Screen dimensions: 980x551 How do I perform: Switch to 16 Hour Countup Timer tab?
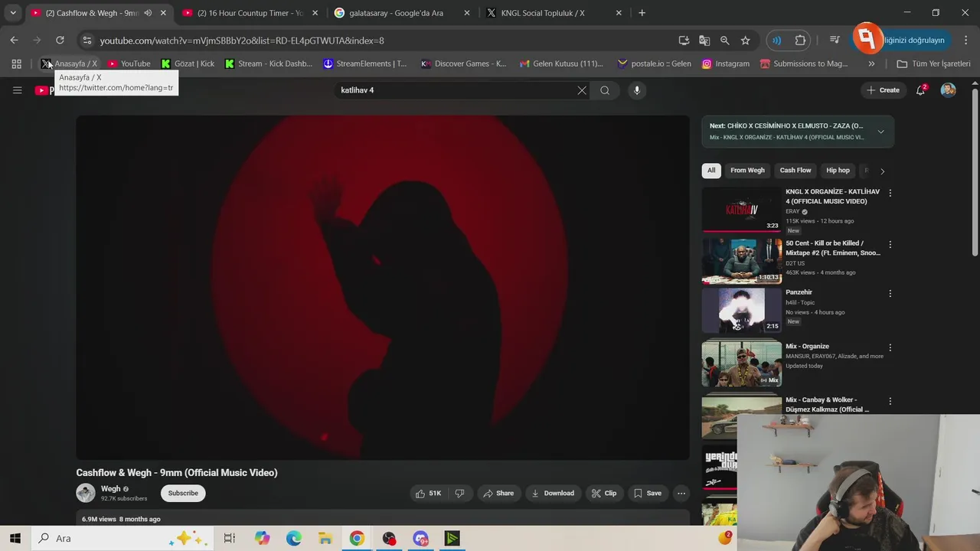click(250, 13)
